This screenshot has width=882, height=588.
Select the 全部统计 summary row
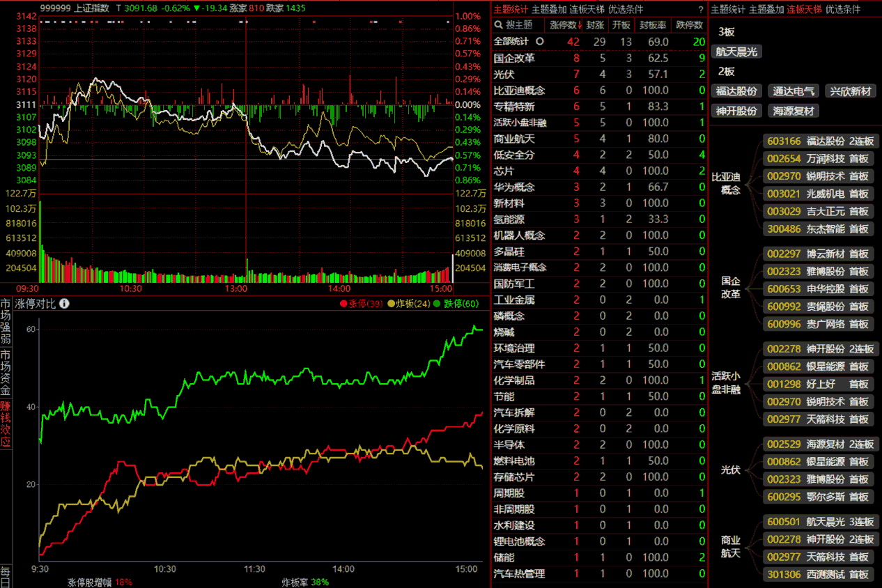[600, 42]
